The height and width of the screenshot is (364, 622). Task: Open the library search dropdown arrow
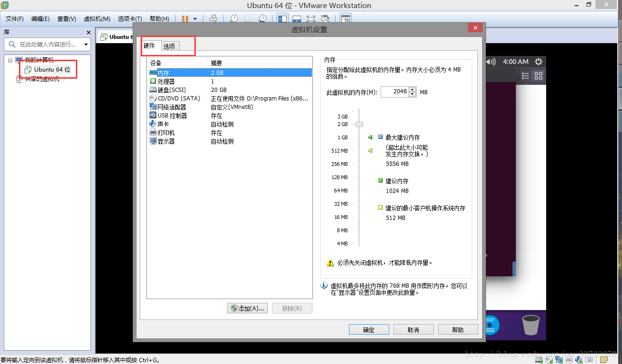(x=86, y=45)
